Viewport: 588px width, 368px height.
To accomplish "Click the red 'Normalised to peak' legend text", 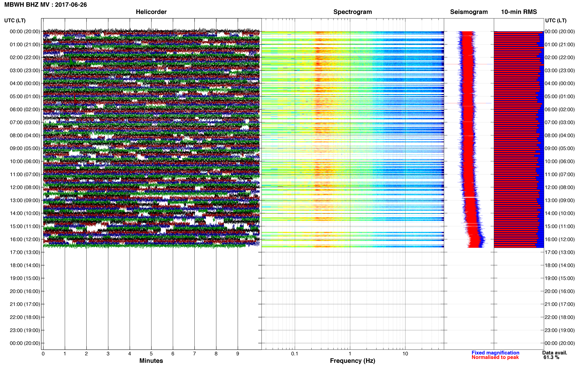I will pyautogui.click(x=495, y=357).
